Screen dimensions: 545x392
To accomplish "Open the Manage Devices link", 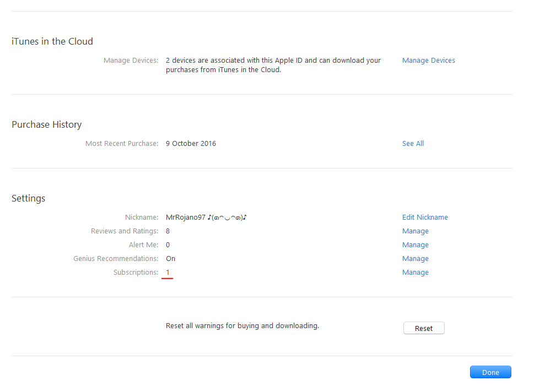I will pyautogui.click(x=428, y=61).
